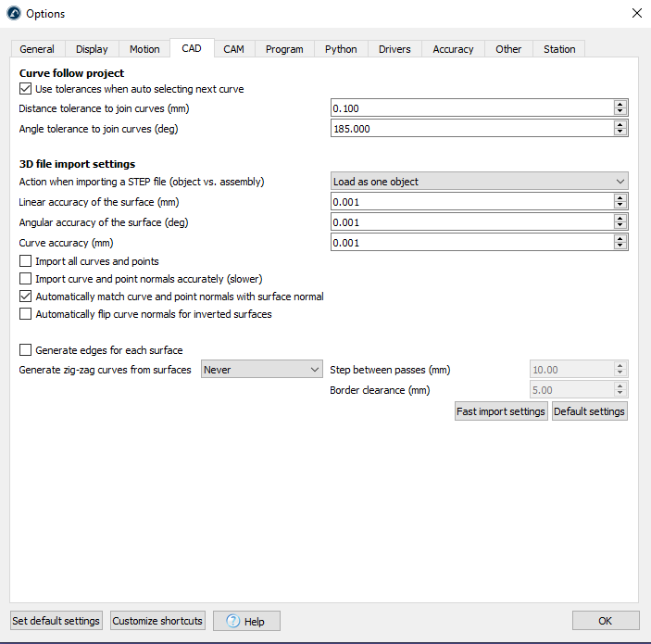
Task: Increase Linear accuracy with the up spinner arrow
Action: click(x=620, y=198)
